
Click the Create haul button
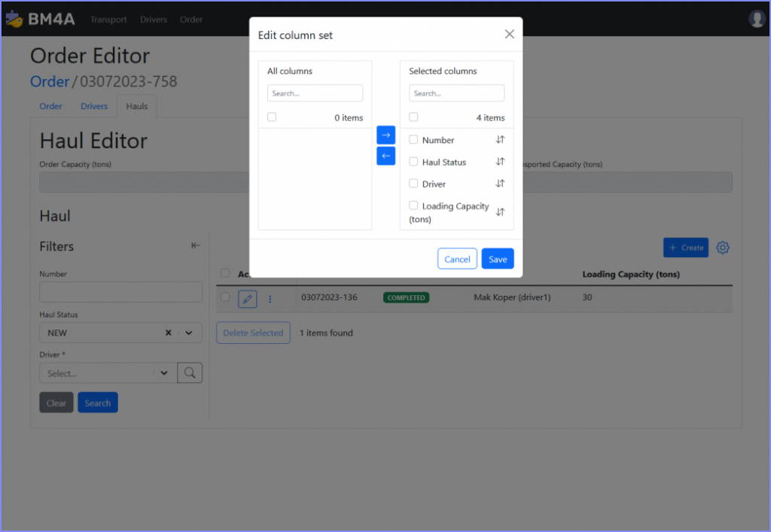point(686,248)
